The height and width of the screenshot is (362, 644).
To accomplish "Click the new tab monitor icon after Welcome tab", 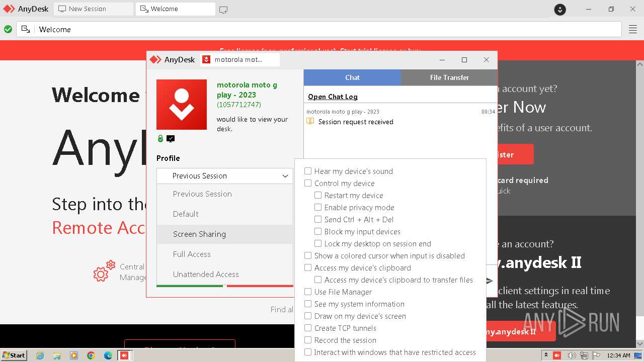I will (x=223, y=9).
